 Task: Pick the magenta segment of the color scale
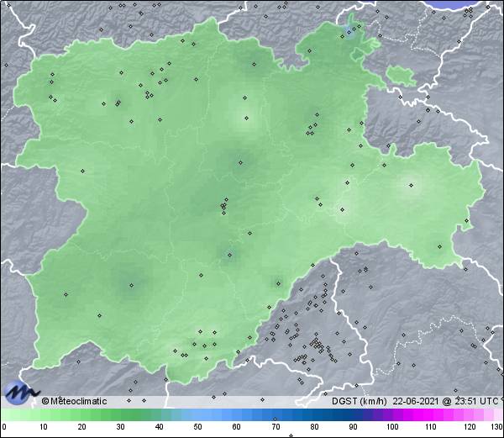[x=424, y=414]
